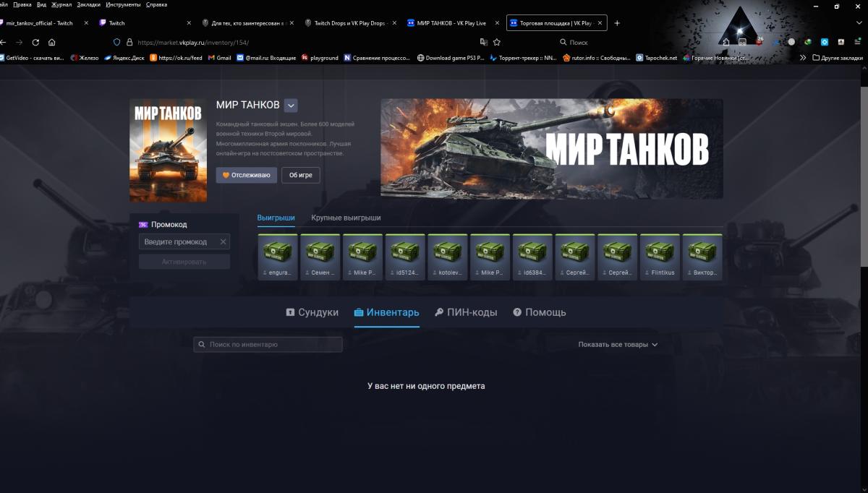
Task: Open the chest won by id5124
Action: point(405,257)
